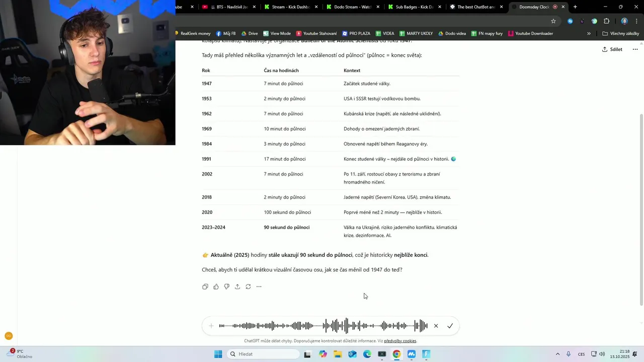Open the Windows Start menu
The image size is (644, 362).
(x=218, y=354)
